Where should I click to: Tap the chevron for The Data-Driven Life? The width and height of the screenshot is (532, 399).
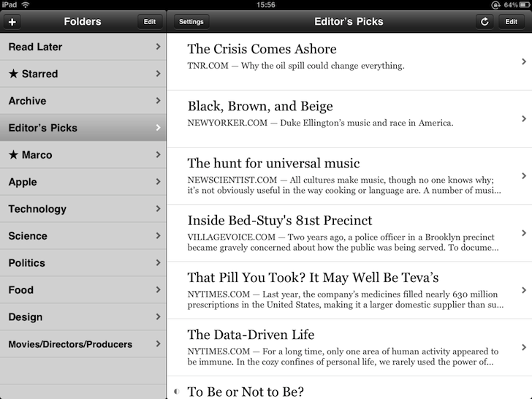pos(524,347)
